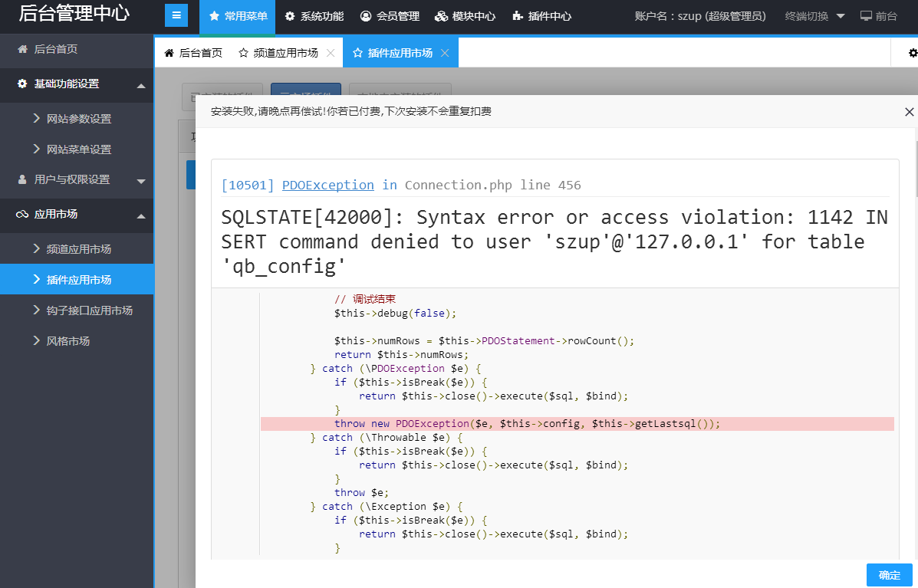
Task: Select 网站参数设置 in the sidebar
Action: tap(78, 119)
